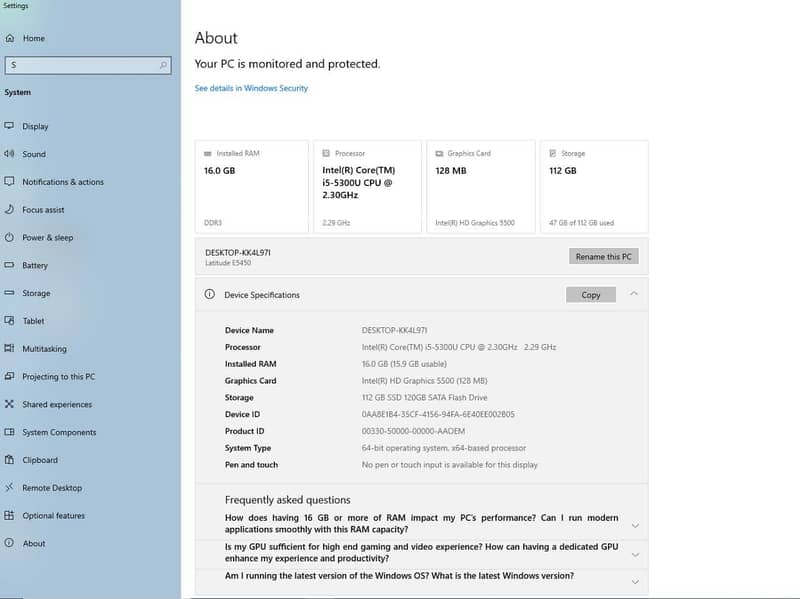Click 16.0 GB (15.9 GB usable) value
This screenshot has height=599, width=800.
click(x=404, y=364)
